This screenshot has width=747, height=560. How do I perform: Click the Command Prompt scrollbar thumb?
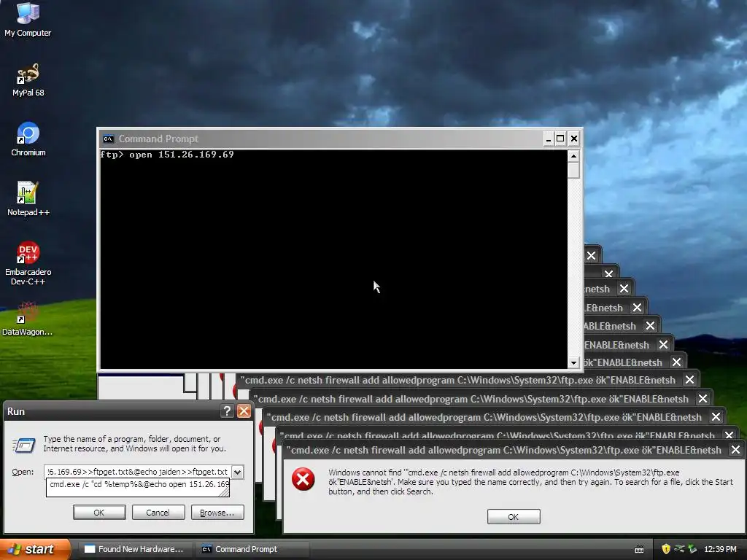[573, 170]
